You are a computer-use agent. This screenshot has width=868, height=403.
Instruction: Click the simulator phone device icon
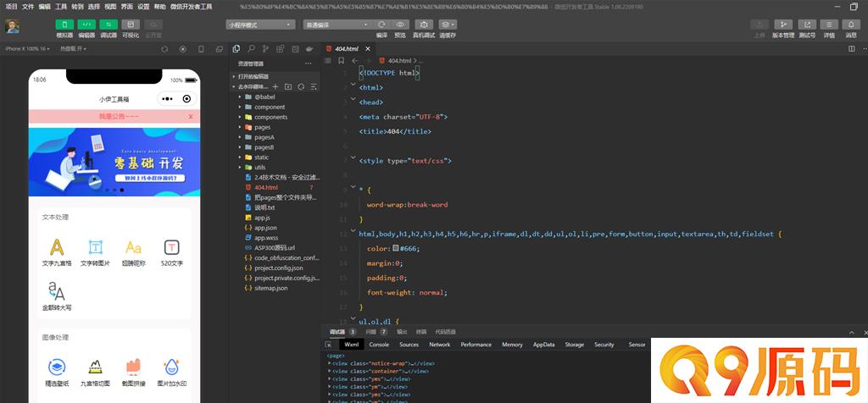coord(201,48)
